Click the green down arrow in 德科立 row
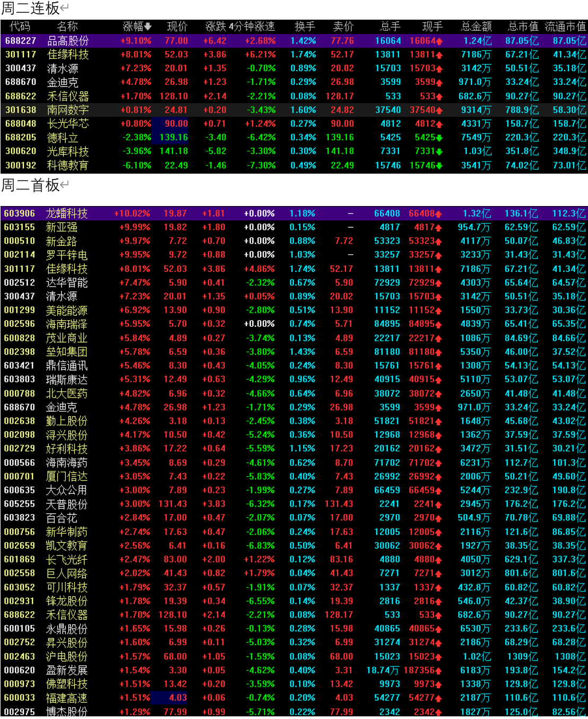The width and height of the screenshot is (588, 719). click(439, 138)
